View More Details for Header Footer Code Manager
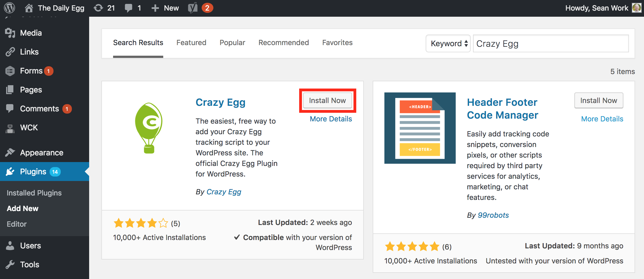Image resolution: width=644 pixels, height=279 pixels. point(602,119)
